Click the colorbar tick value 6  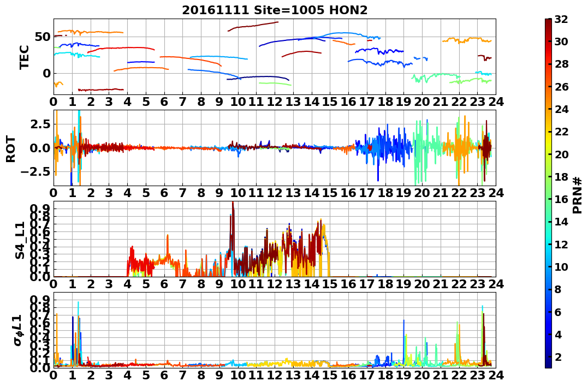tap(558, 312)
